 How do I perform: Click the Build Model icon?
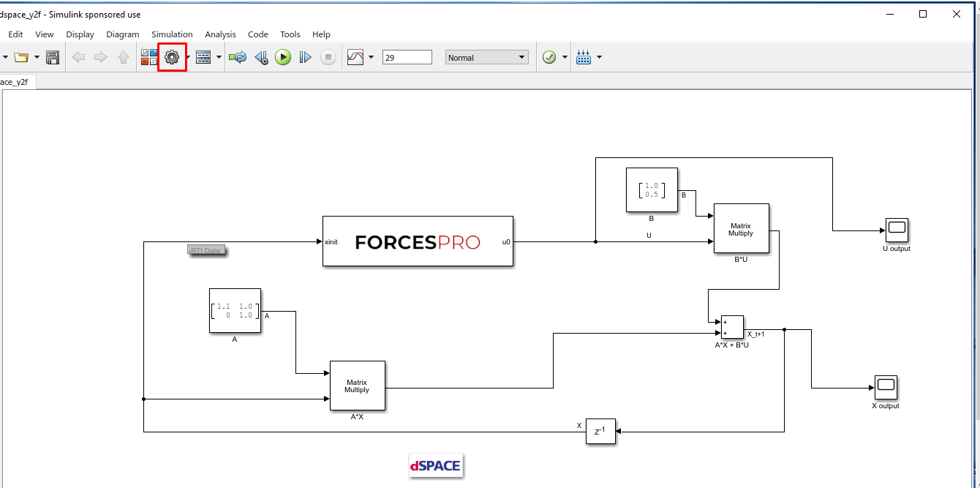pos(584,57)
